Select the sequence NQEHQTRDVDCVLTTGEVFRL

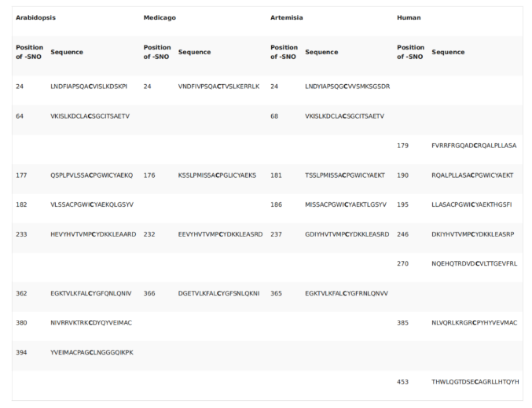pos(474,263)
